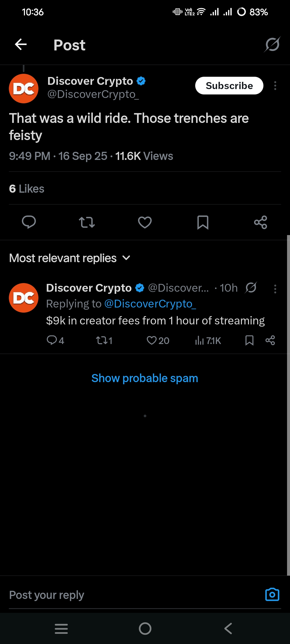Like the main post with heart icon

[x=145, y=222]
